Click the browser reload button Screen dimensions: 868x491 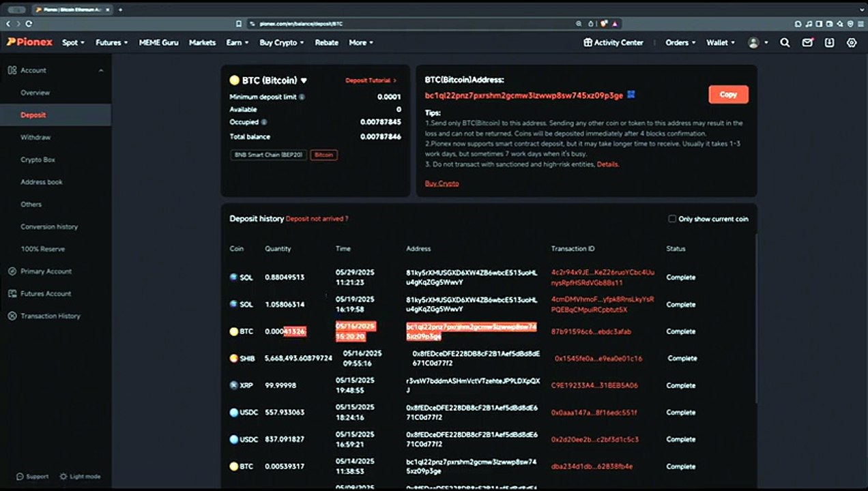pyautogui.click(x=29, y=23)
